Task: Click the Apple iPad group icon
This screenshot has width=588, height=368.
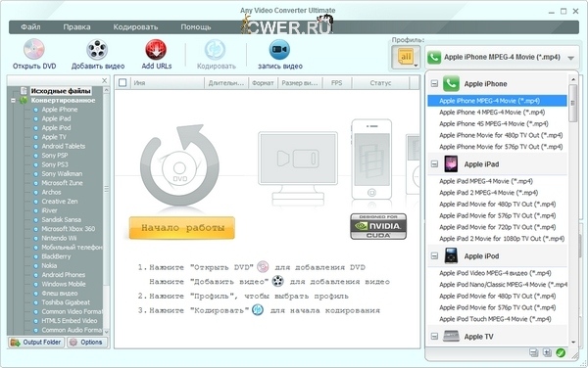Action: click(451, 164)
